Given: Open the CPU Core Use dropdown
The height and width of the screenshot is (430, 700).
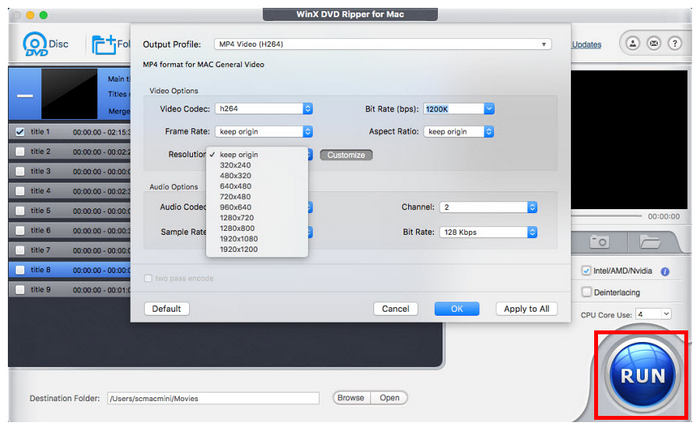Looking at the screenshot, I should [x=654, y=314].
